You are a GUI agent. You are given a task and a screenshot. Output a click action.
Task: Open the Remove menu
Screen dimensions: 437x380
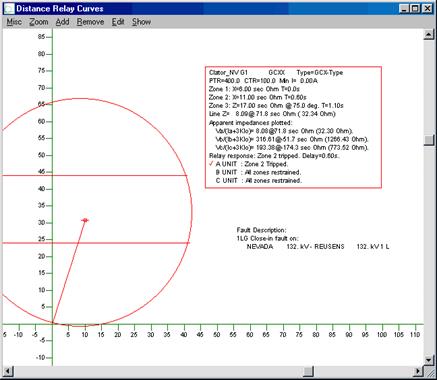coord(90,22)
